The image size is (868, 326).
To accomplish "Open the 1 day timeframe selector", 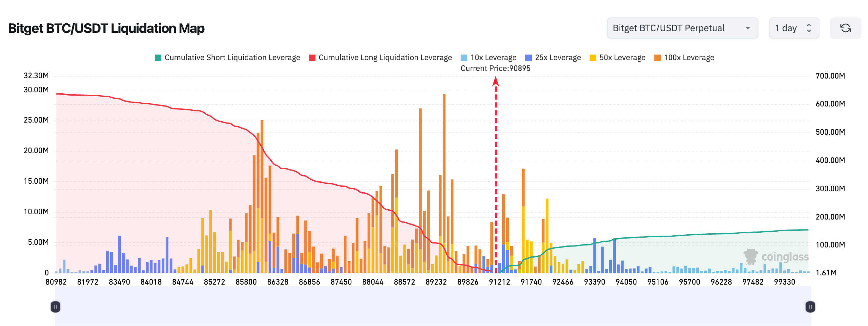I will pos(794,28).
